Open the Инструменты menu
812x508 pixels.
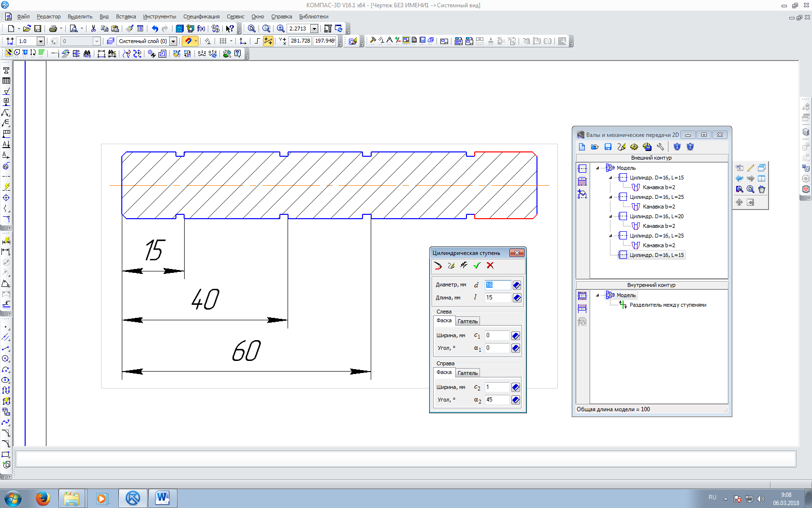(x=159, y=16)
